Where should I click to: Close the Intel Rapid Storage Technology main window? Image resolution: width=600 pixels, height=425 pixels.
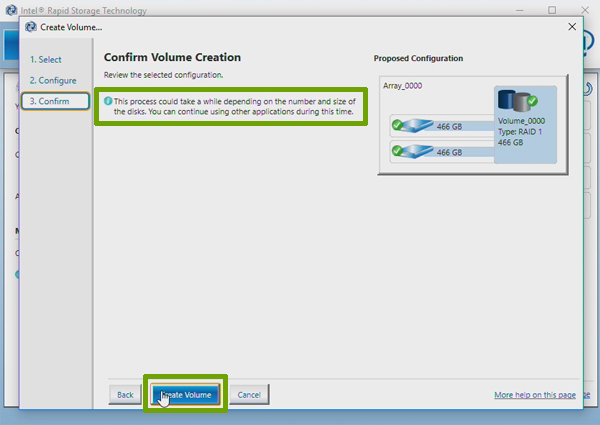[x=585, y=10]
